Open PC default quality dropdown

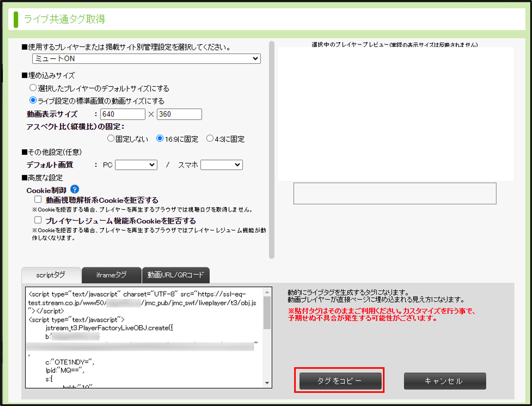(136, 165)
